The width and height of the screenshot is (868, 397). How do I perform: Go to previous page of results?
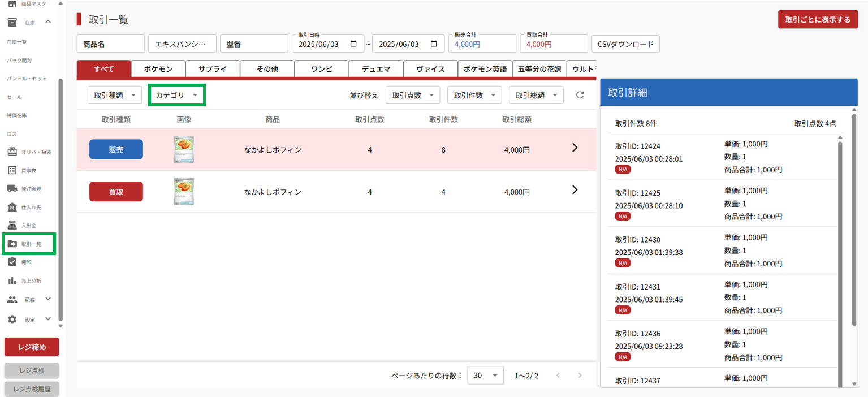(558, 376)
